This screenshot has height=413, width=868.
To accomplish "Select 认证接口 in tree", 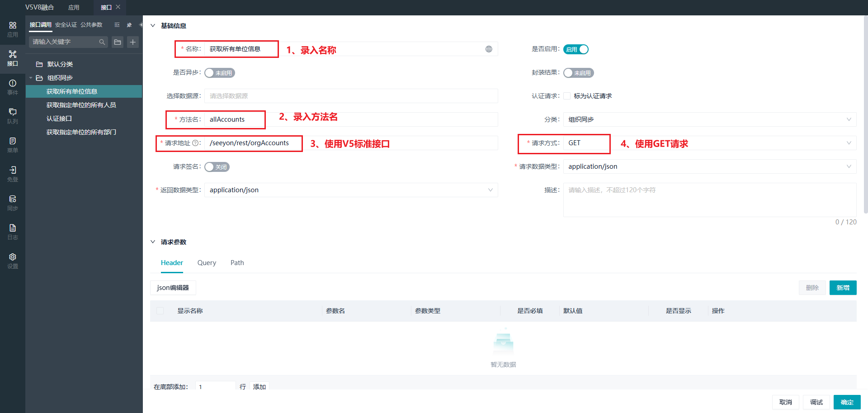I will pyautogui.click(x=59, y=119).
